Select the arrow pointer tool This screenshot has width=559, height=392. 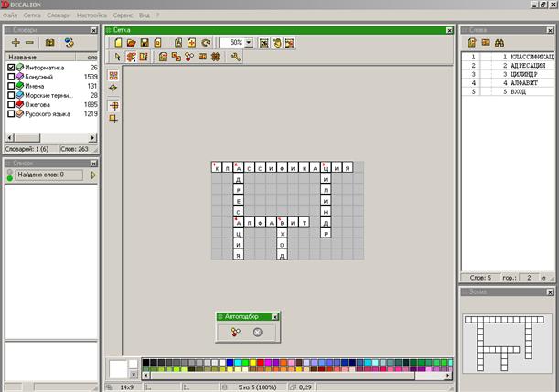(118, 57)
